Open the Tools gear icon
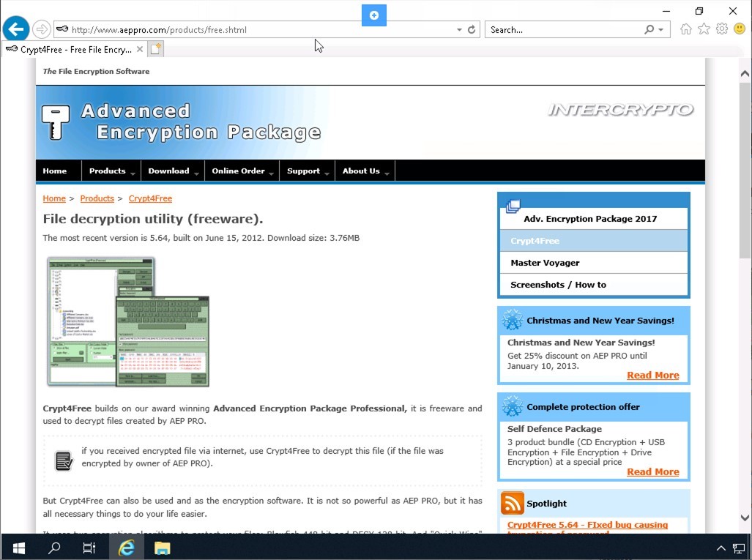This screenshot has width=752, height=560. coord(721,29)
